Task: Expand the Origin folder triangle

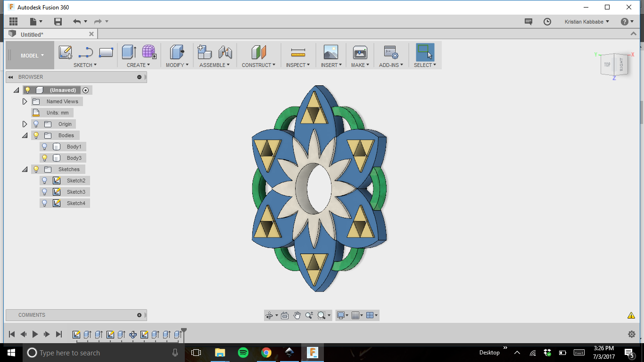Action: coord(25,124)
